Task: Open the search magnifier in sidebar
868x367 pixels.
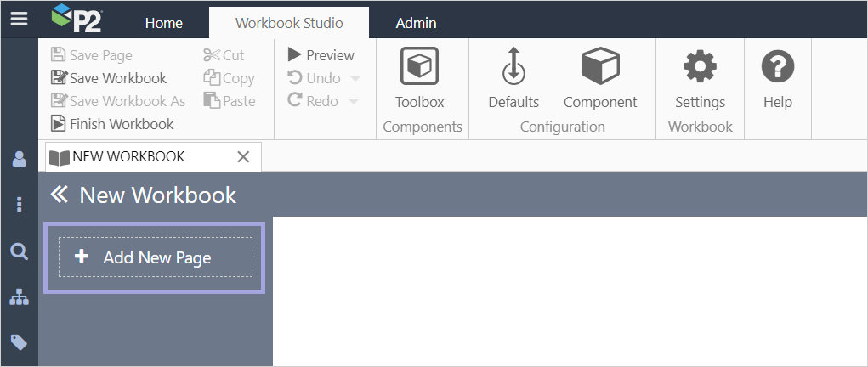Action: coord(19,251)
